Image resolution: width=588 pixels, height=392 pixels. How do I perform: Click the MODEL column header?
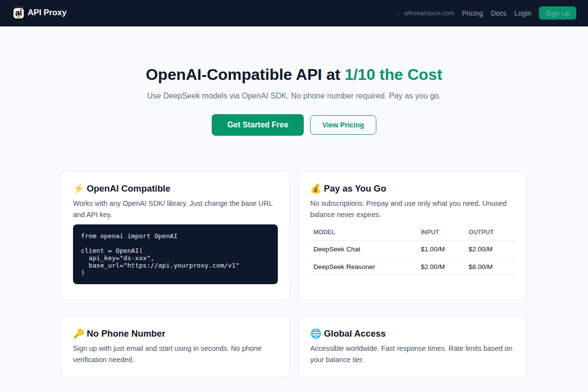coord(324,232)
